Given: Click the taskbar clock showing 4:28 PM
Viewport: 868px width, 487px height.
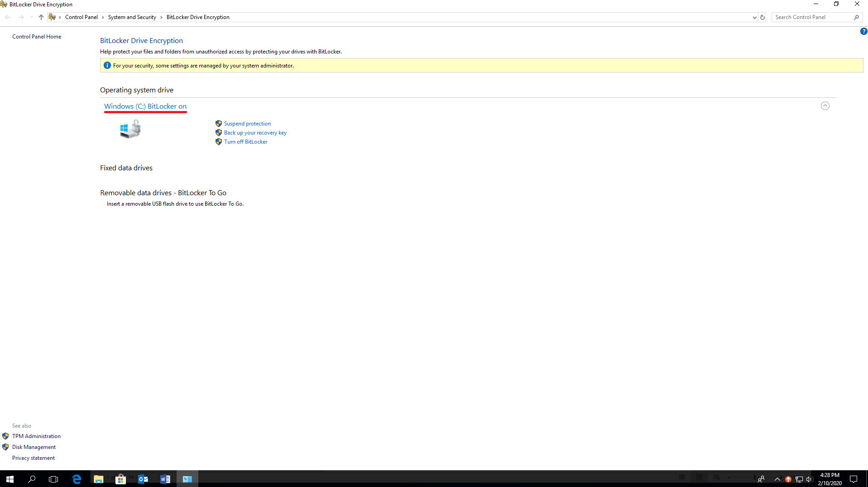Looking at the screenshot, I should [830, 479].
